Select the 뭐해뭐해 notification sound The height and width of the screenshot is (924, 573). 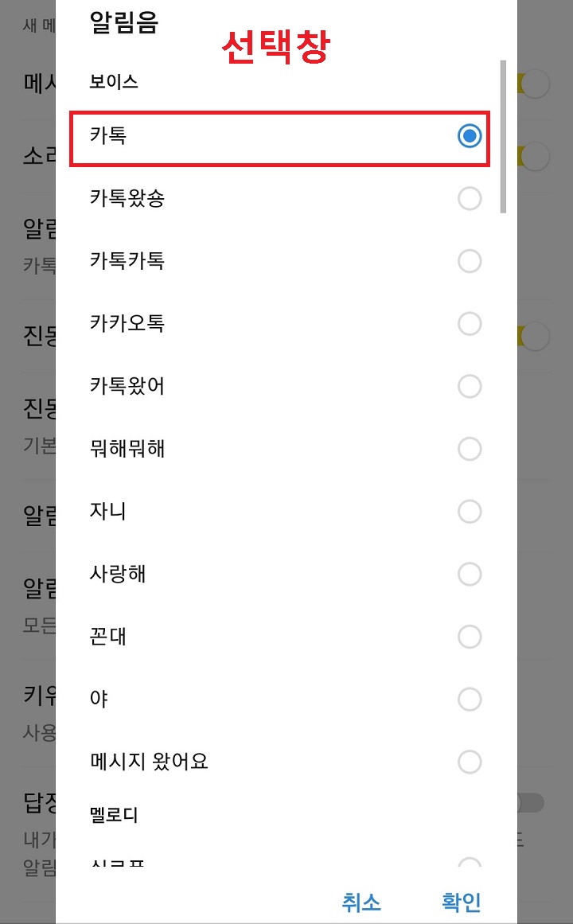click(279, 449)
